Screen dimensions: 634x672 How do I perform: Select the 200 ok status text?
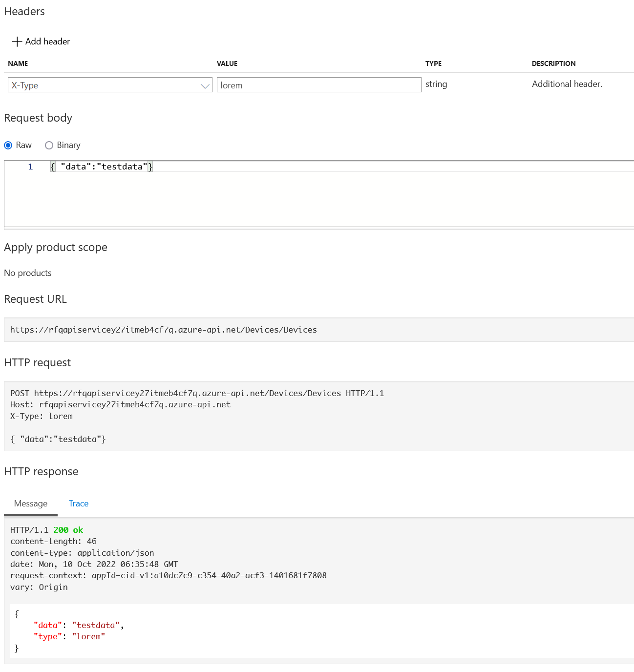tap(68, 530)
